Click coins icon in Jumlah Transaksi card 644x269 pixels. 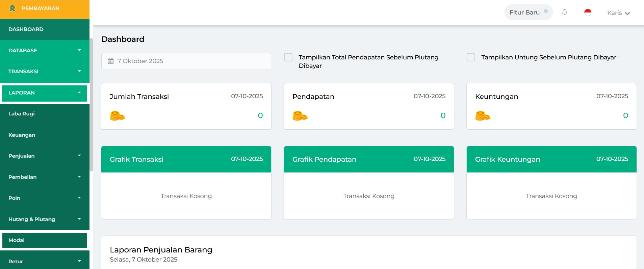click(x=117, y=116)
